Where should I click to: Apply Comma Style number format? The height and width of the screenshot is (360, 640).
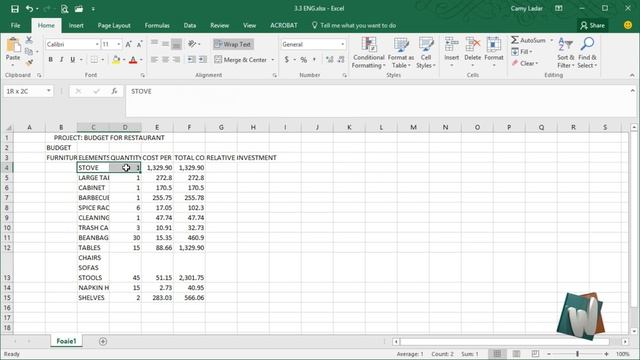[314, 60]
